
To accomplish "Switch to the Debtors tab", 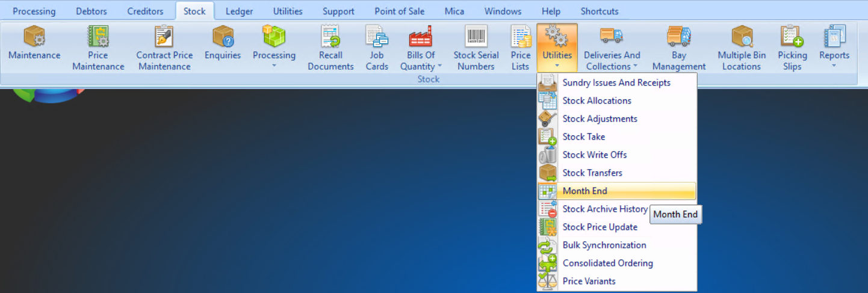I will pyautogui.click(x=91, y=11).
